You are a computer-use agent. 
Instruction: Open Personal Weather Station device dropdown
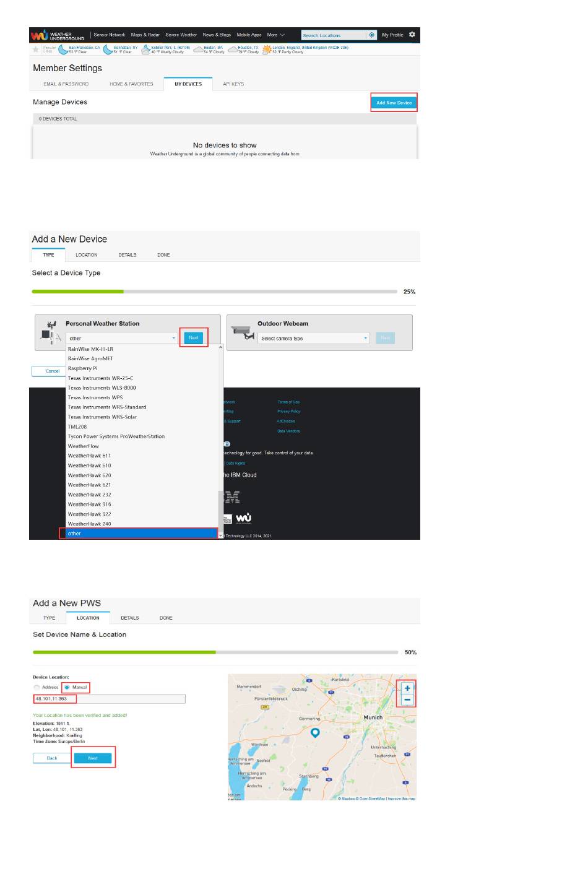pyautogui.click(x=123, y=338)
